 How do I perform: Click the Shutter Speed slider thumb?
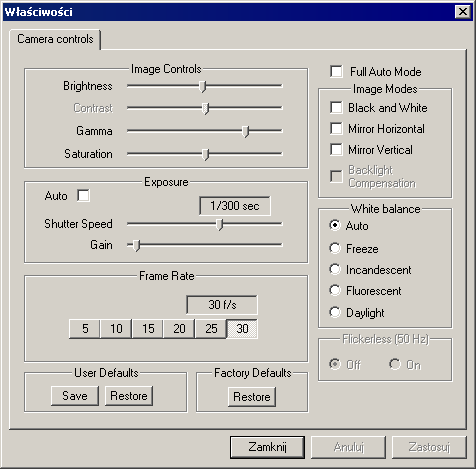tap(219, 225)
